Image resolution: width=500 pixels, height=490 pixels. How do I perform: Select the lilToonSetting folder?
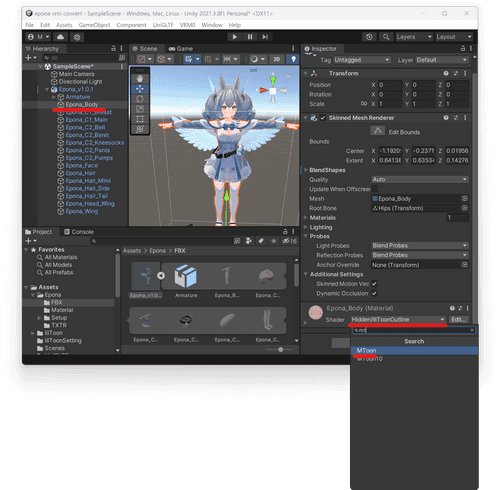(x=63, y=340)
